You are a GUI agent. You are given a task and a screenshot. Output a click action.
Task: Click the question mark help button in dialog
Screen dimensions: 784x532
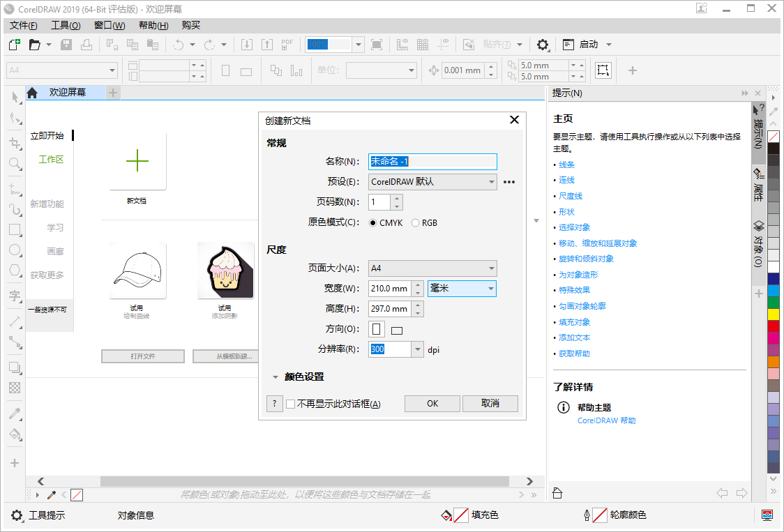274,404
